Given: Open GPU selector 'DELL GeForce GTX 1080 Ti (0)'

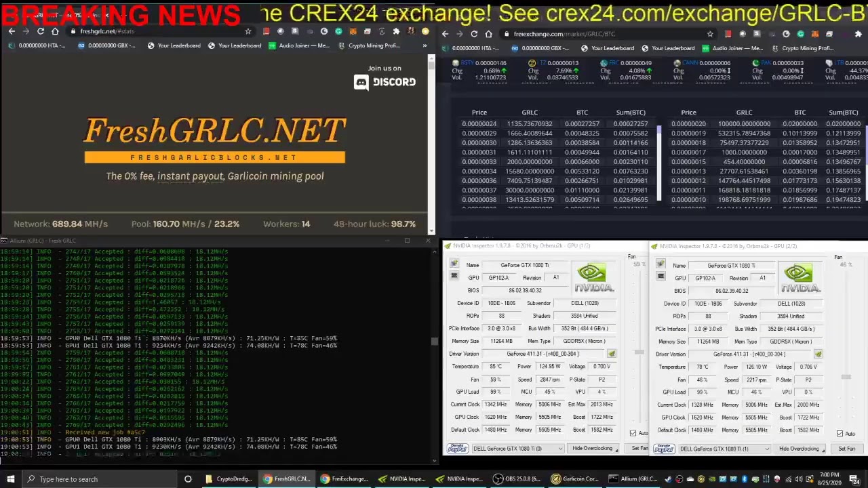Looking at the screenshot, I should pos(517,449).
